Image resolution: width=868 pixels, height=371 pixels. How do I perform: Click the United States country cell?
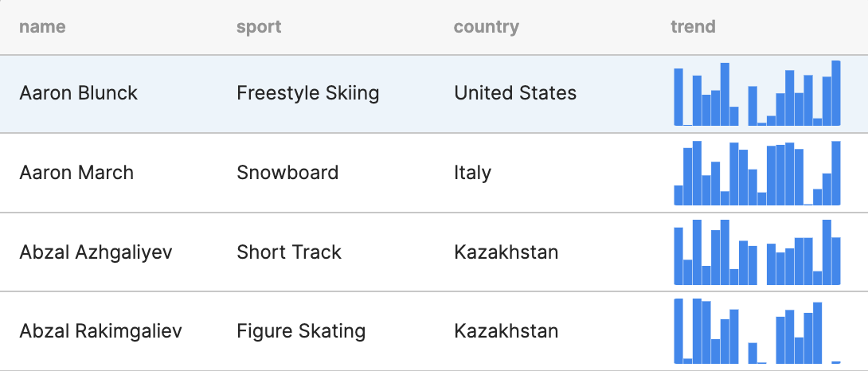514,93
